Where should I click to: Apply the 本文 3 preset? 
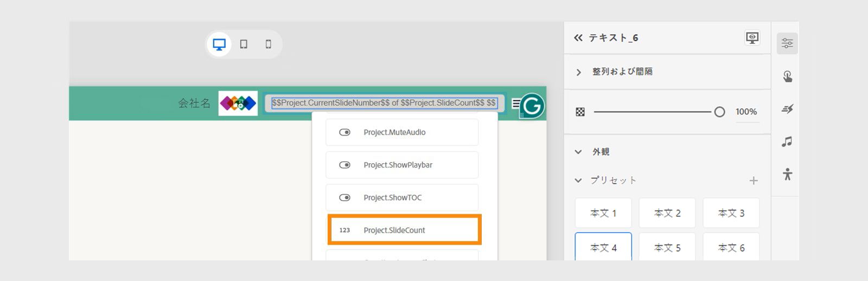[x=731, y=213]
